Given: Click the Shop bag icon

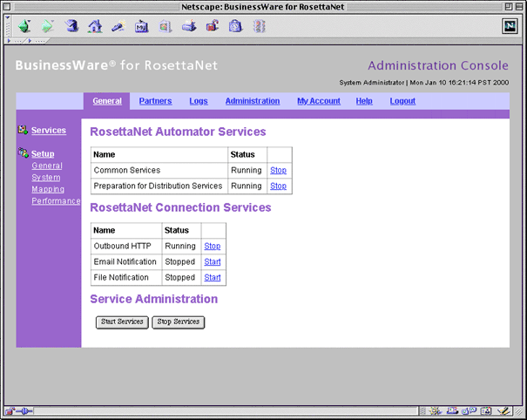Looking at the screenshot, I should pyautogui.click(x=235, y=26).
